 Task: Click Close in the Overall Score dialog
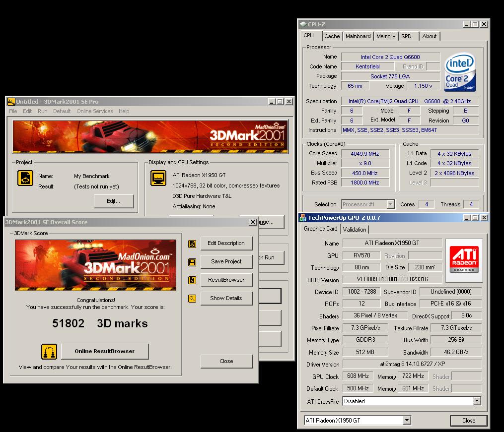(226, 362)
